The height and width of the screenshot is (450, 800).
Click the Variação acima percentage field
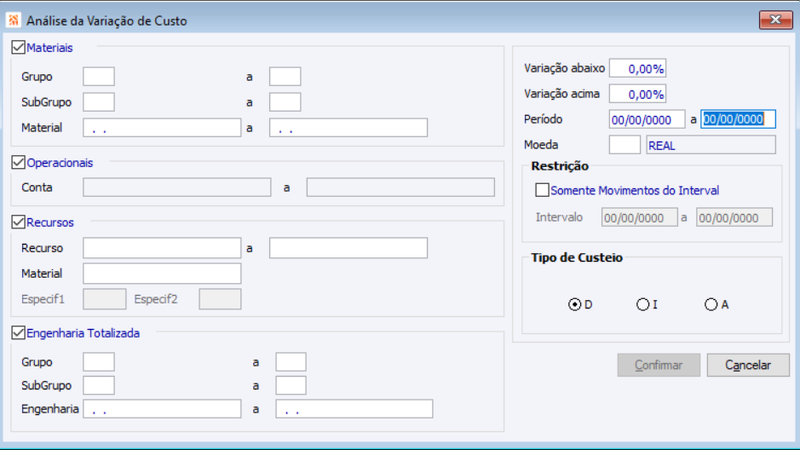coord(638,94)
